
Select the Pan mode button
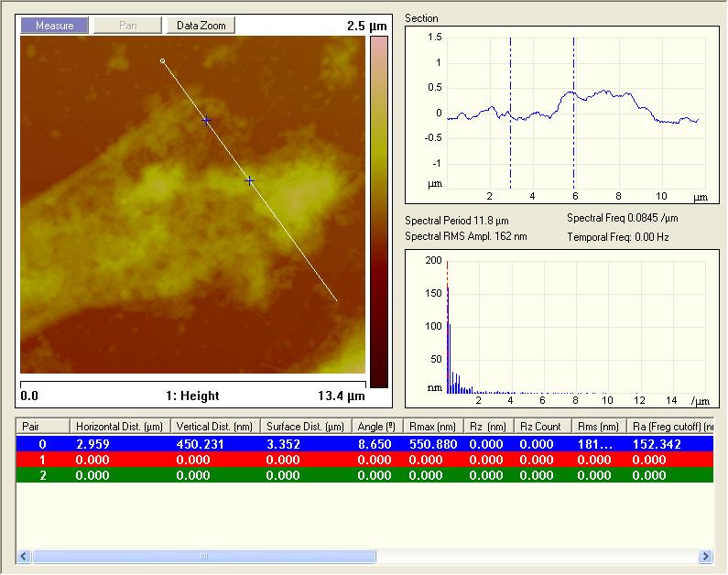(127, 26)
